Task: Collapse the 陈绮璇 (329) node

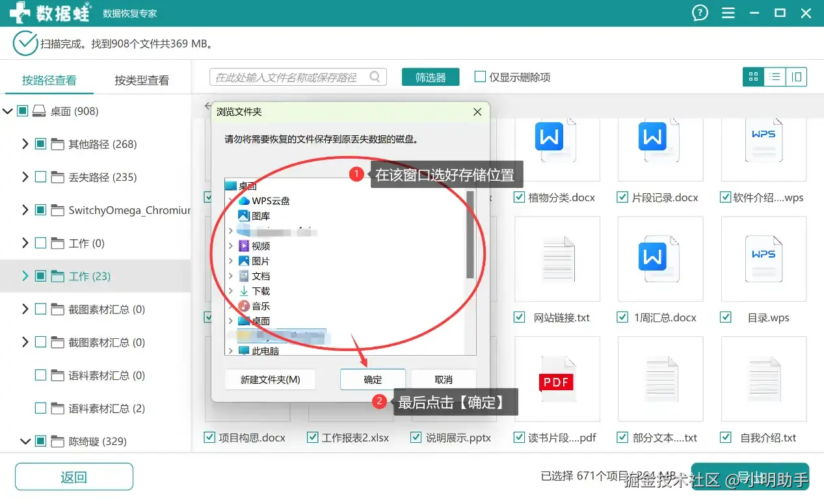Action: pyautogui.click(x=25, y=442)
